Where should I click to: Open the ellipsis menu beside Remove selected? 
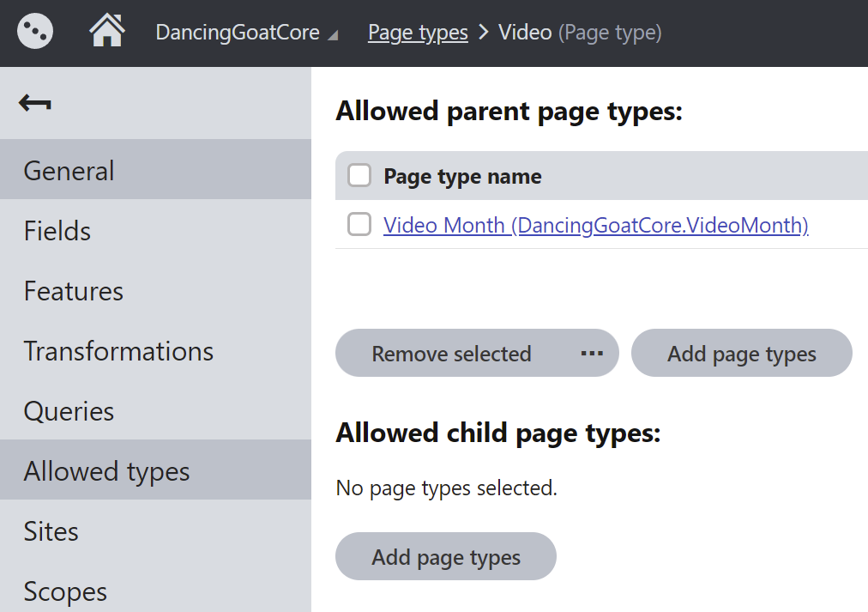coord(592,354)
